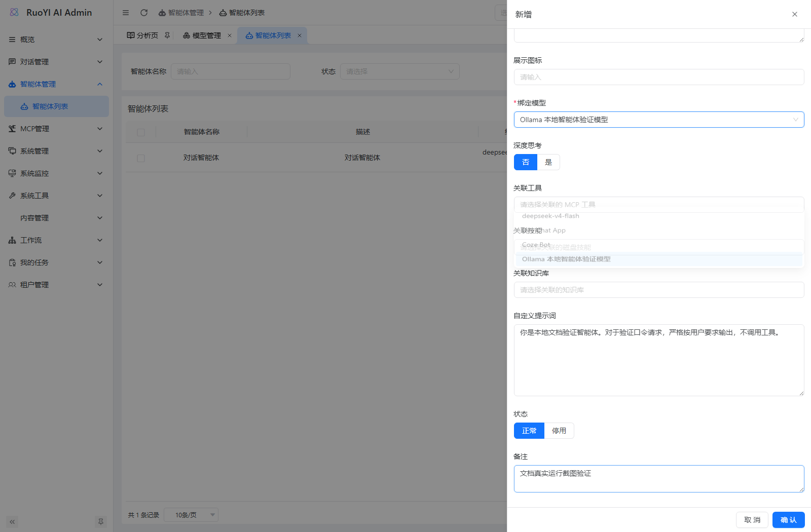Select 是 for 深度思考
The width and height of the screenshot is (811, 532).
pos(548,162)
